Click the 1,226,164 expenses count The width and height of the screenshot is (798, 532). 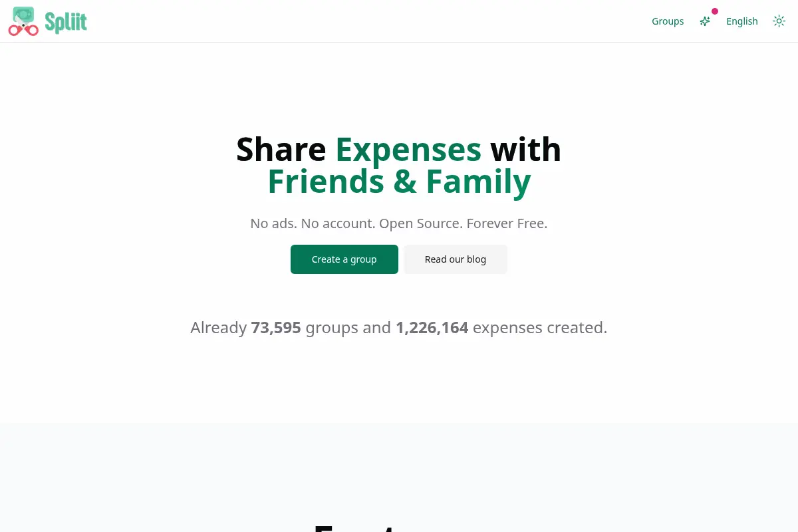click(432, 328)
